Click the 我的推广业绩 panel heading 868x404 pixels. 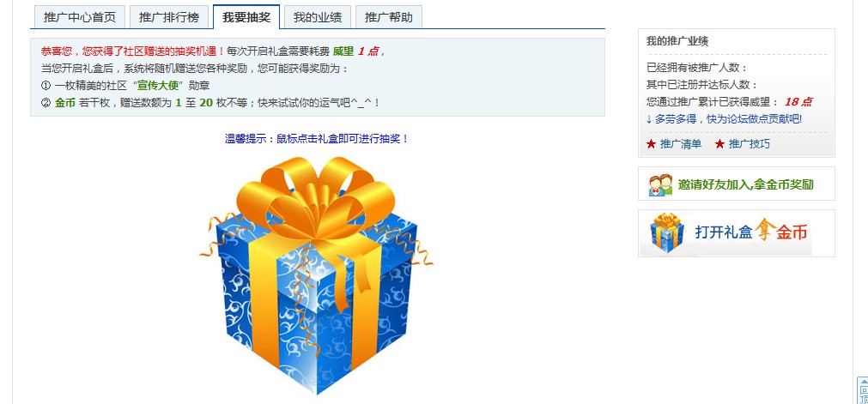[677, 41]
